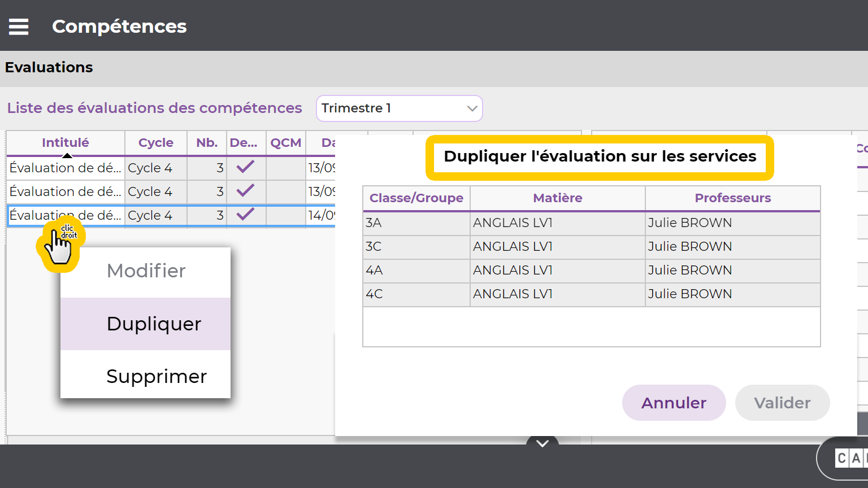This screenshot has height=488, width=868.
Task: Toggle checkmark in first evaluation row
Action: point(245,167)
